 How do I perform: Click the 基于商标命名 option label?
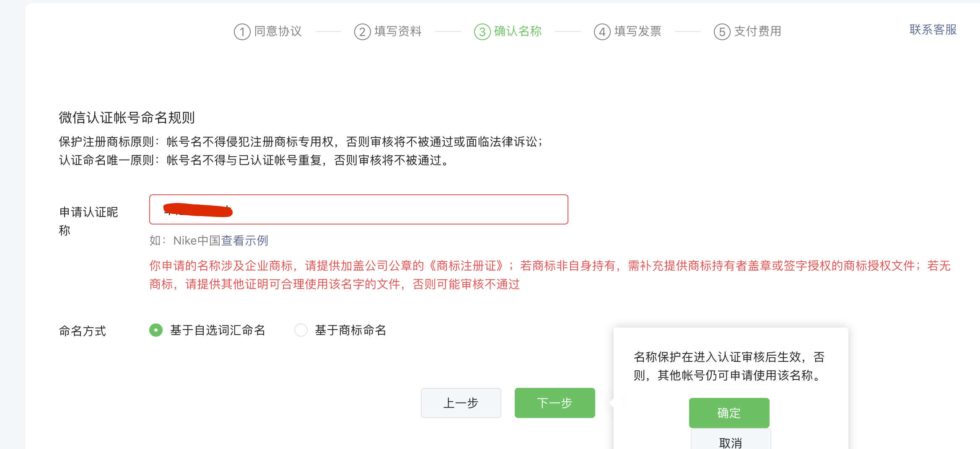(350, 330)
